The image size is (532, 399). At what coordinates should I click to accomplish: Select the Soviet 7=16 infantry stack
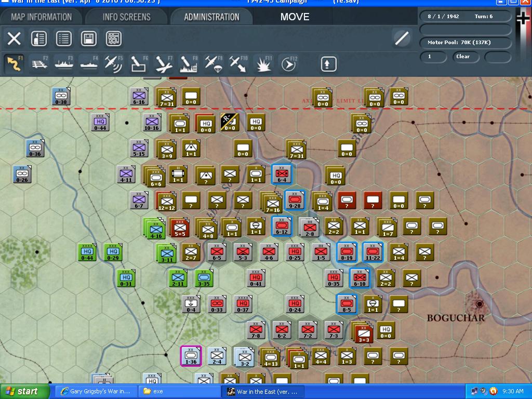pyautogui.click(x=272, y=203)
